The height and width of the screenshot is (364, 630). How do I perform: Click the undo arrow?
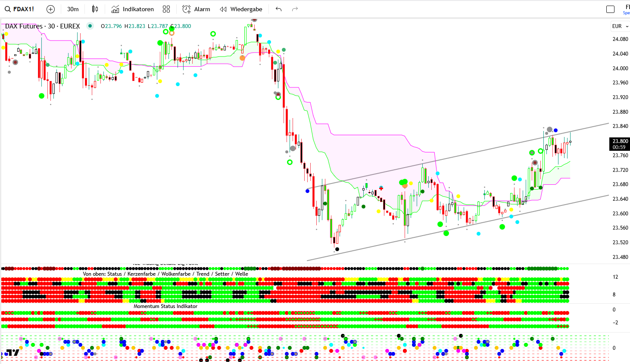[x=279, y=9]
